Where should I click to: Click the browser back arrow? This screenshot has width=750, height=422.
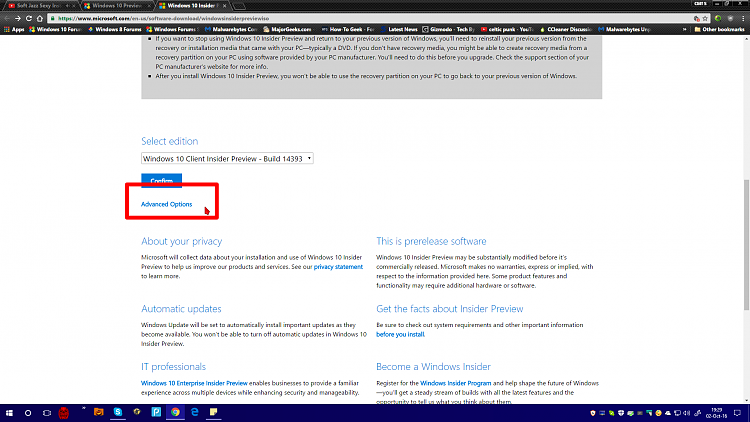pos(7,19)
